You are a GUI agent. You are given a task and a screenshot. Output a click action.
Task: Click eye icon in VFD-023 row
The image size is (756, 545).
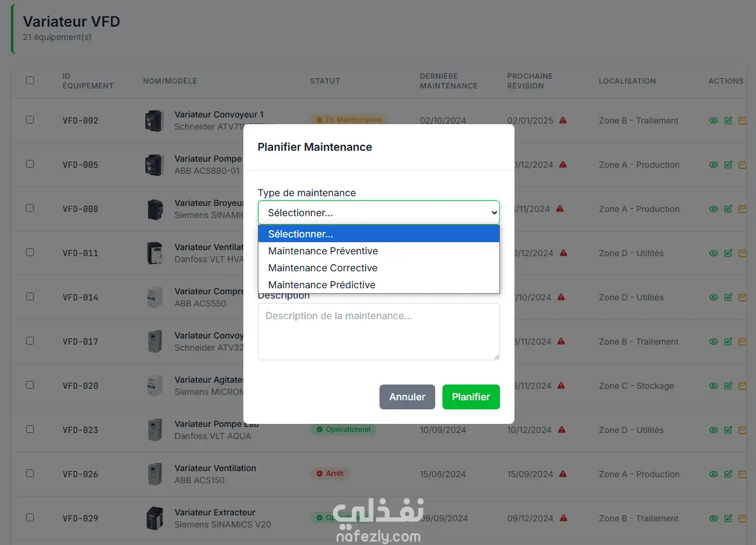tap(714, 430)
